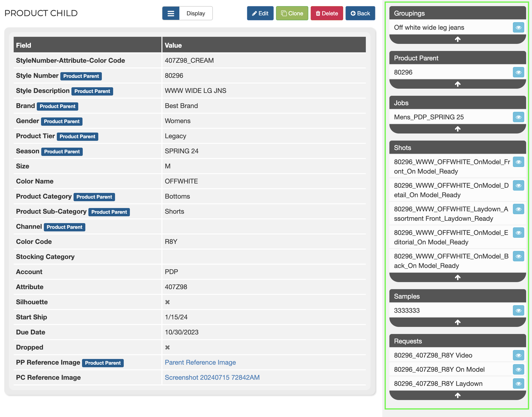Collapse the Shots panel using its arrow

click(457, 278)
